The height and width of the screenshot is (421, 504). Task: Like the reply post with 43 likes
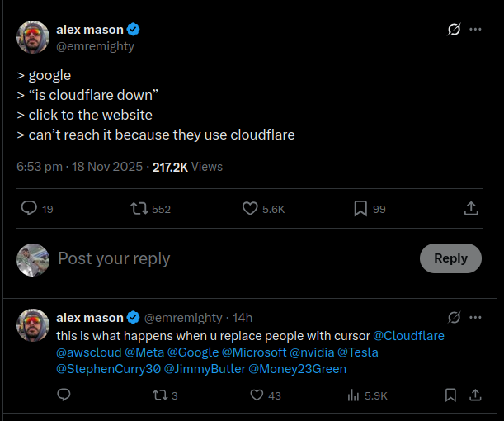tap(257, 395)
